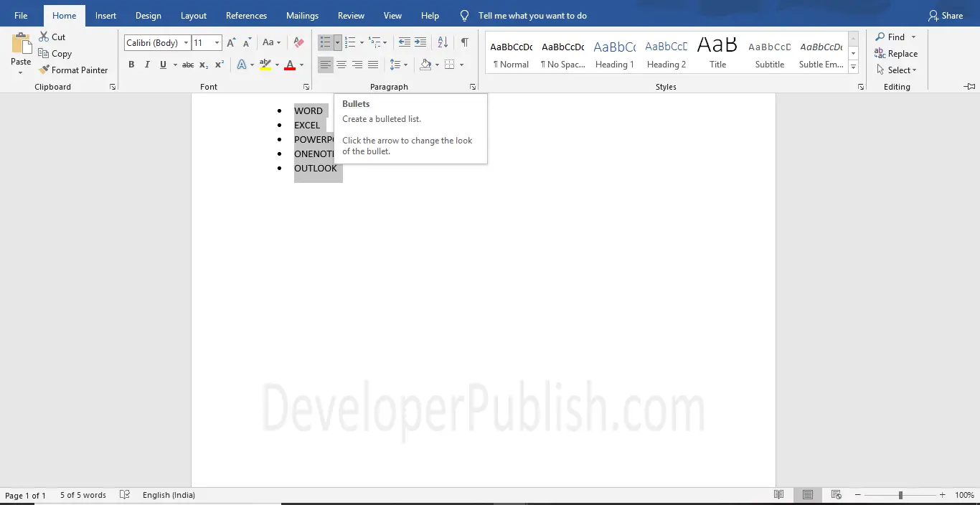Screen dimensions: 980x505
Task: Open the Paragraph dialog launcher
Action: 473,87
